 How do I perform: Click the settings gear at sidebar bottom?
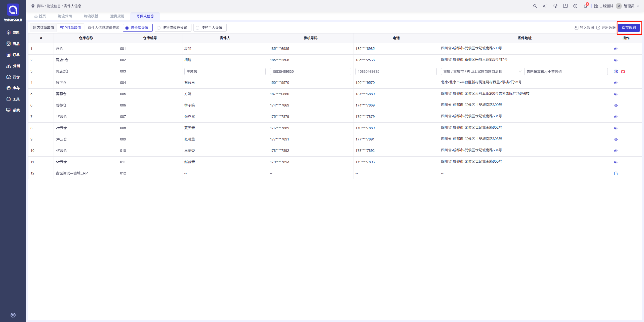[x=13, y=315]
